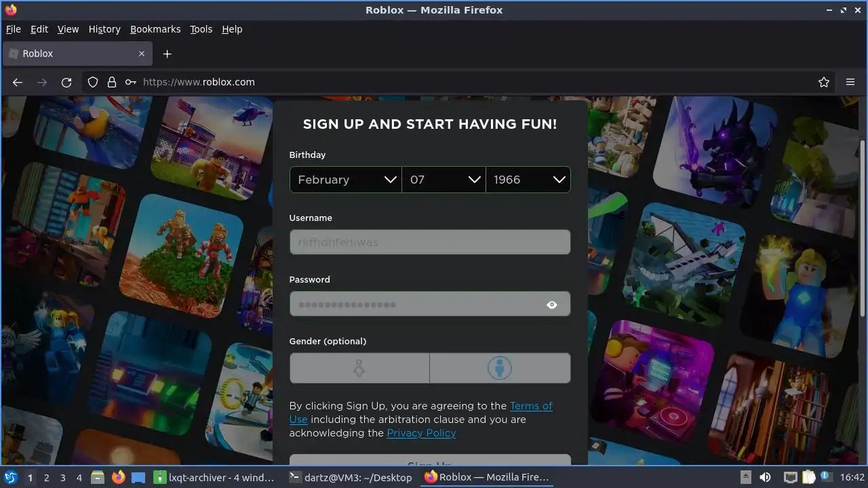Open a new tab with plus button
This screenshot has width=868, height=488.
[167, 54]
